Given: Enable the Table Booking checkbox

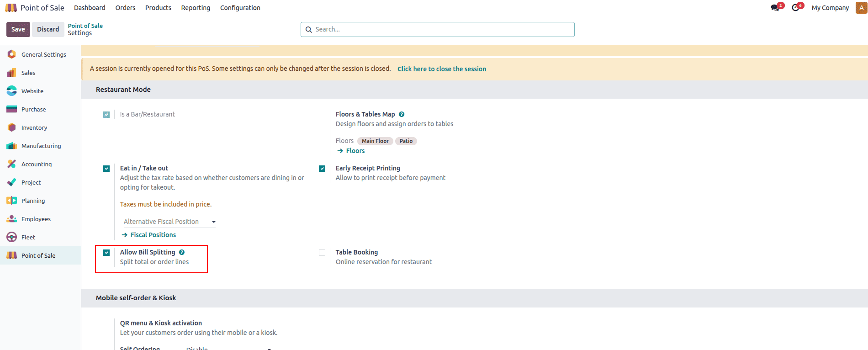Looking at the screenshot, I should (322, 253).
